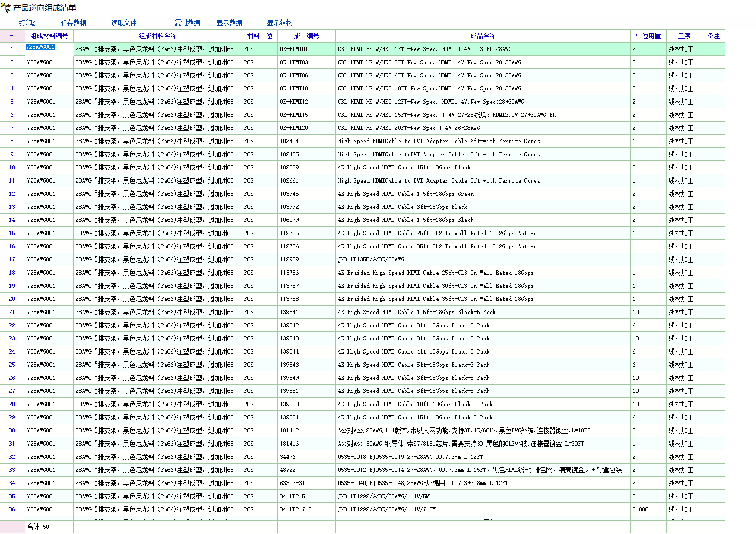This screenshot has width=756, height=534.
Task: Sort by the 组成材料编号 column header
Action: (x=49, y=36)
